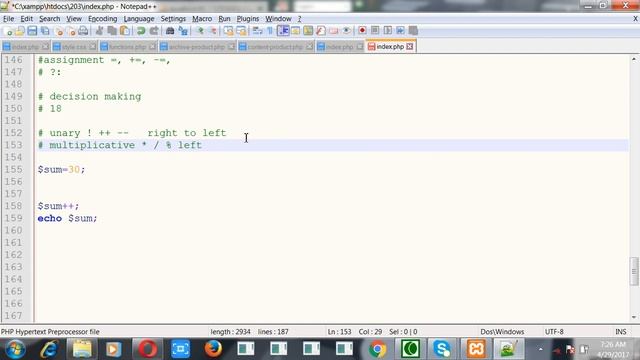The height and width of the screenshot is (360, 640).
Task: Create a new file with the New toolbar icon
Action: pos(7,31)
